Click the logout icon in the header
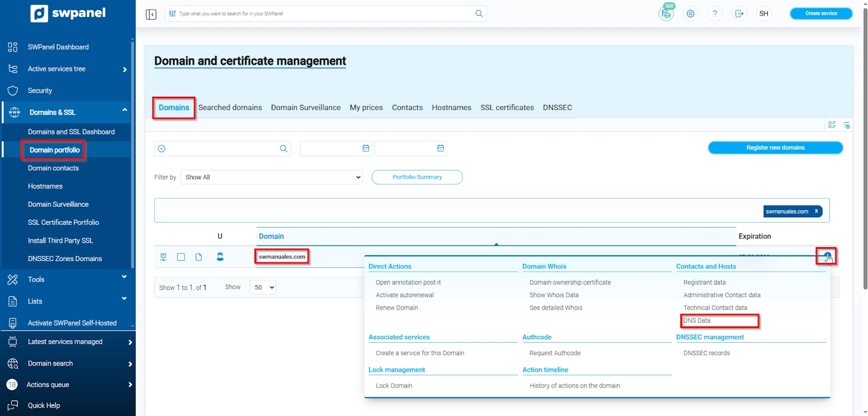This screenshot has width=868, height=416. (739, 14)
